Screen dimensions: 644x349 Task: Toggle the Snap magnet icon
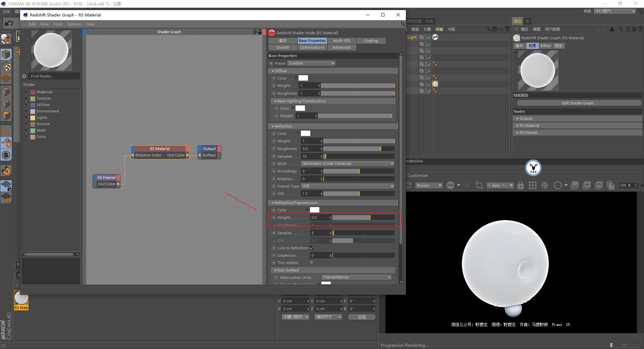point(6,171)
